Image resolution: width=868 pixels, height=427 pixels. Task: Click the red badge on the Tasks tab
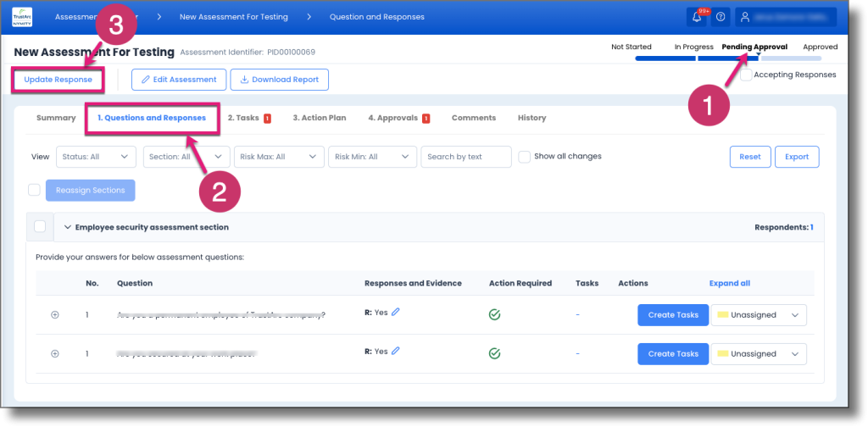pos(267,119)
